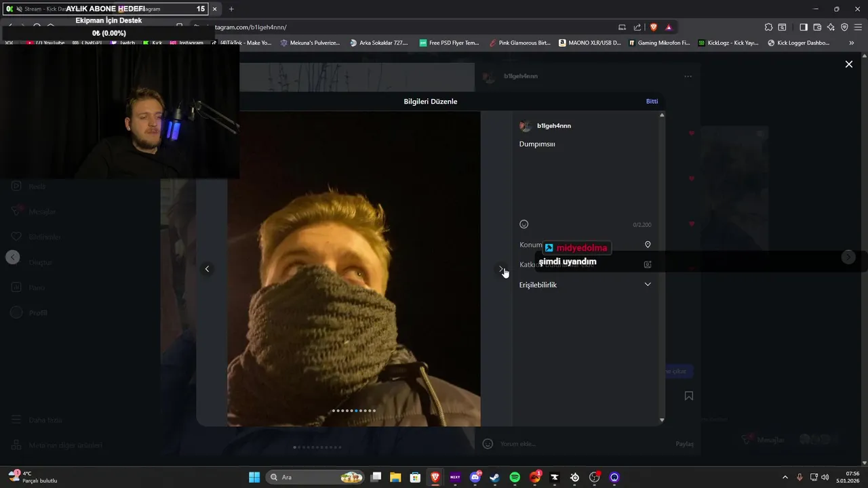This screenshot has width=868, height=488.
Task: Open the Kick Logger Dashbo... bookmark
Action: [798, 43]
